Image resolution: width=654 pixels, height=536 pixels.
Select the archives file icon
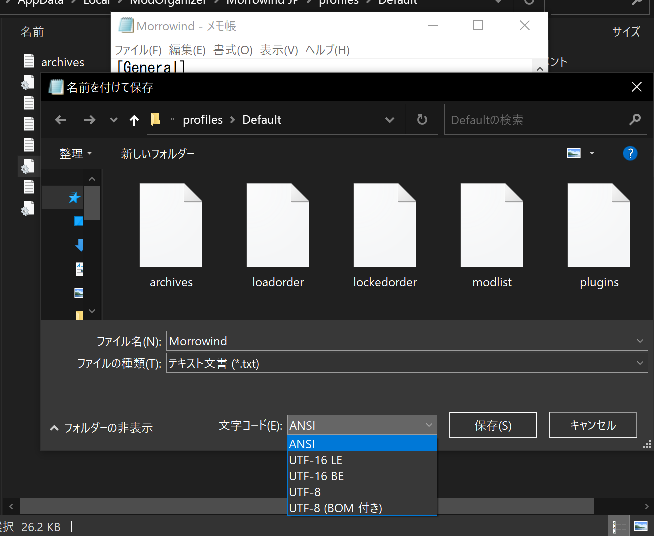[x=171, y=225]
